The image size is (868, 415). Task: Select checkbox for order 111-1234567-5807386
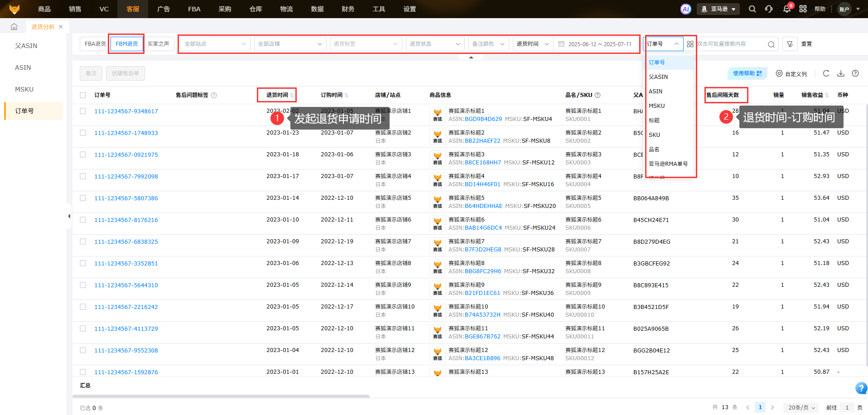(x=83, y=198)
